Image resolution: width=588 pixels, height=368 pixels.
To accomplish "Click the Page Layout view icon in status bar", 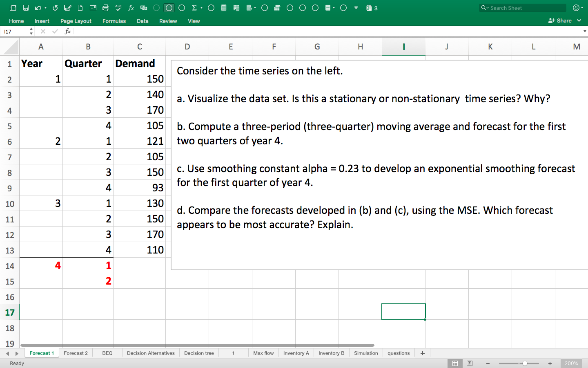I will (x=470, y=363).
